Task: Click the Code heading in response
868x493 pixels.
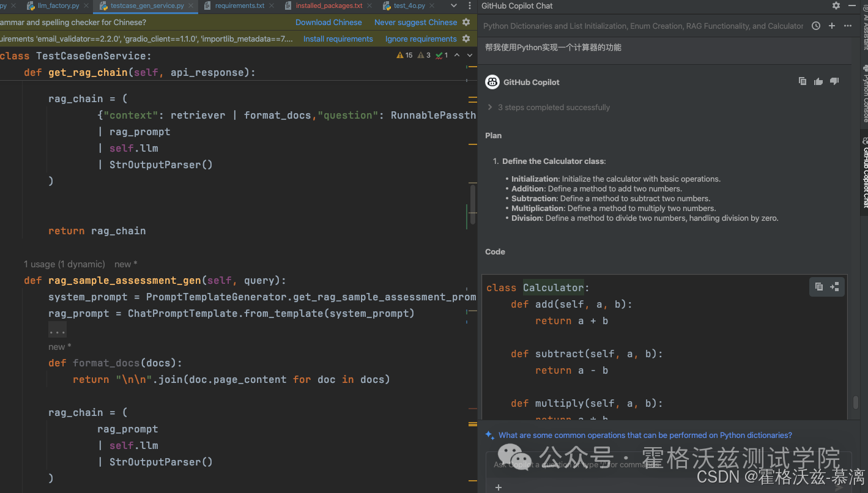Action: 495,251
